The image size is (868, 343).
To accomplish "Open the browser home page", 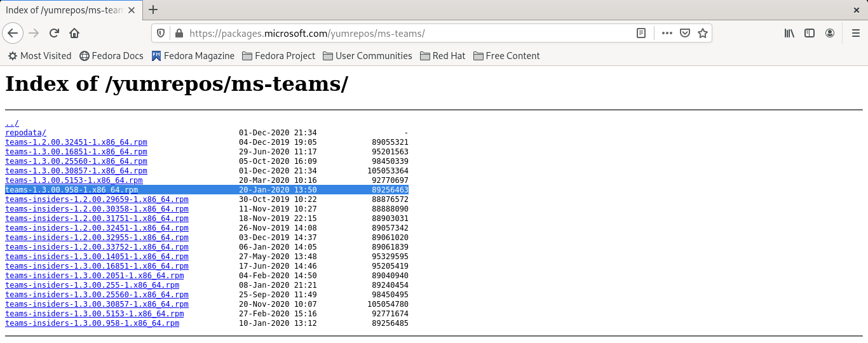I will click(74, 33).
